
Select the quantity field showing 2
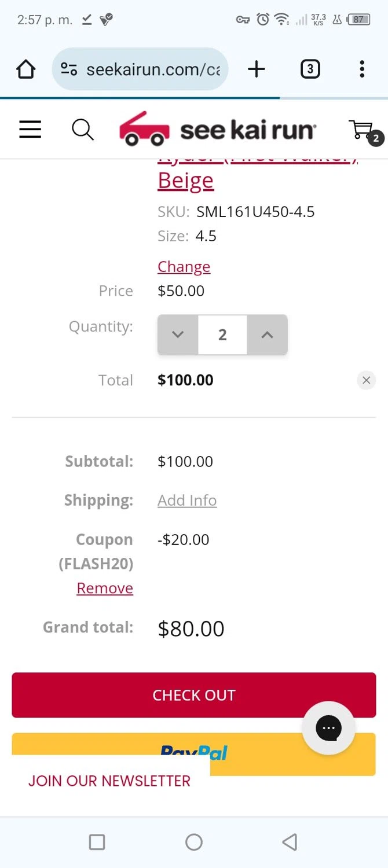222,334
